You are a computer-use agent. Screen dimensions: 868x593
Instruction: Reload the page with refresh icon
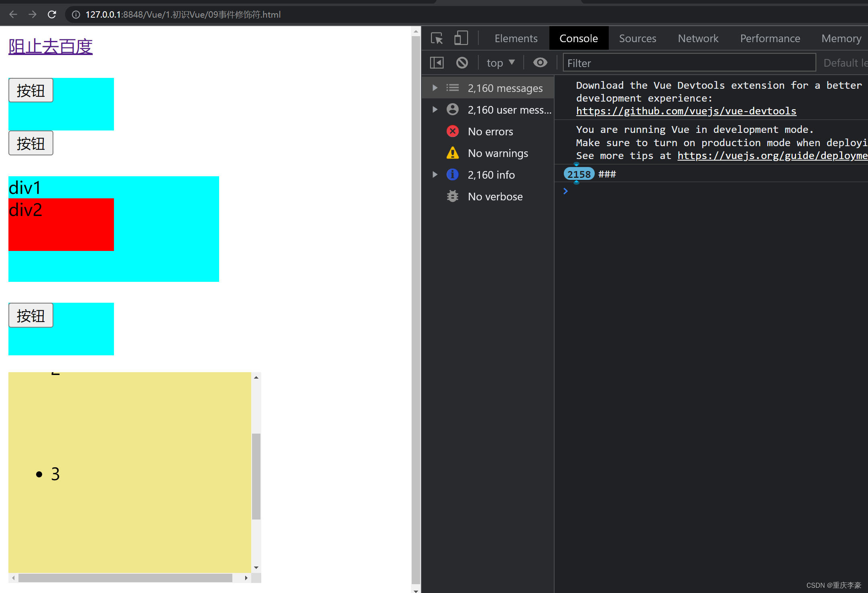(x=52, y=14)
